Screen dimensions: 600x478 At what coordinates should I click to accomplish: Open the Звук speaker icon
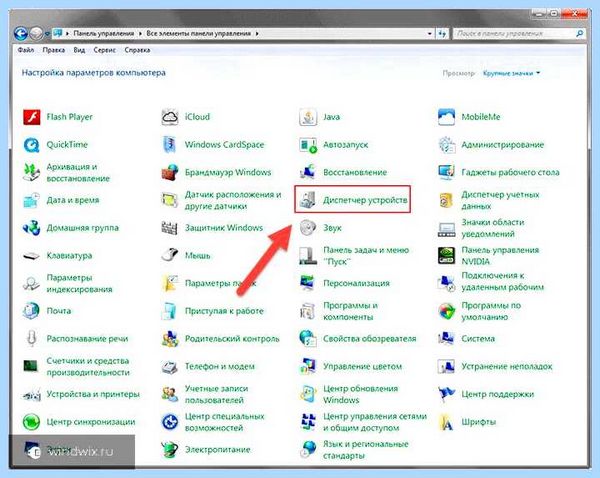[x=308, y=228]
